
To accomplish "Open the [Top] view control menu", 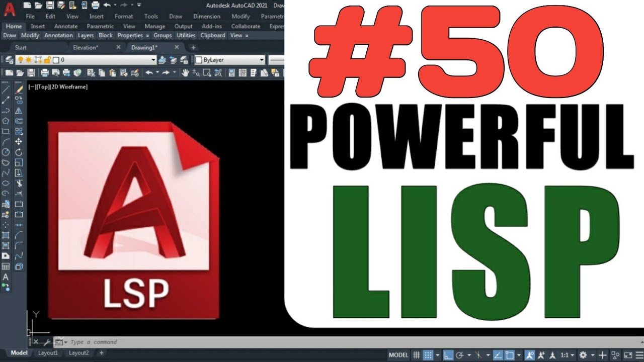I will pyautogui.click(x=43, y=87).
